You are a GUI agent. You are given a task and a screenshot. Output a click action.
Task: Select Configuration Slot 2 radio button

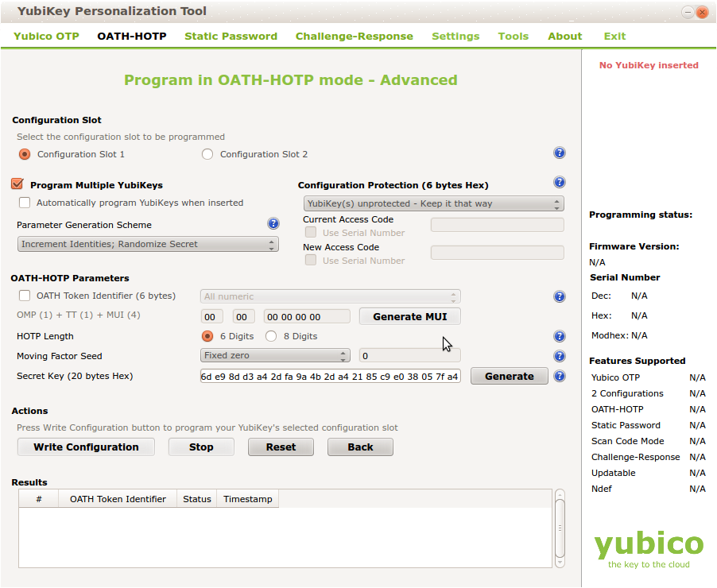coord(207,154)
